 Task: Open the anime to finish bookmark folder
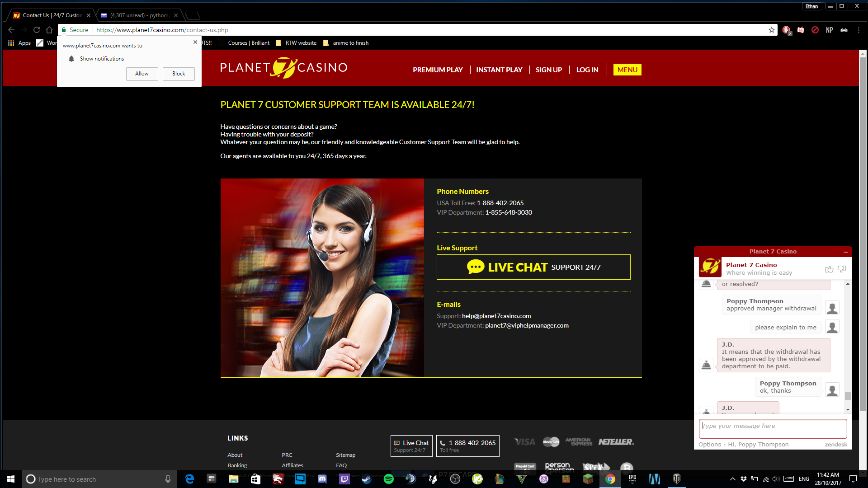[x=346, y=43]
